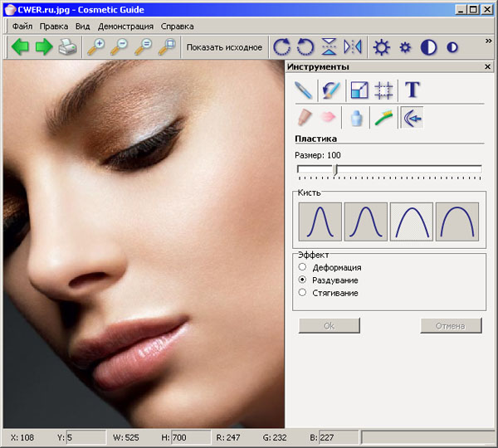
Task: Flip image vertically with toolbar icon
Action: (330, 47)
